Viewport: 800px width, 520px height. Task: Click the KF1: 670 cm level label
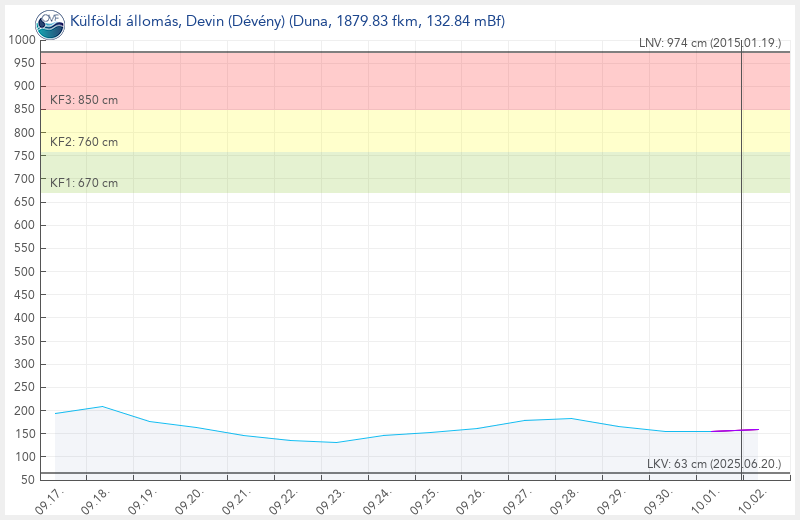point(84,183)
